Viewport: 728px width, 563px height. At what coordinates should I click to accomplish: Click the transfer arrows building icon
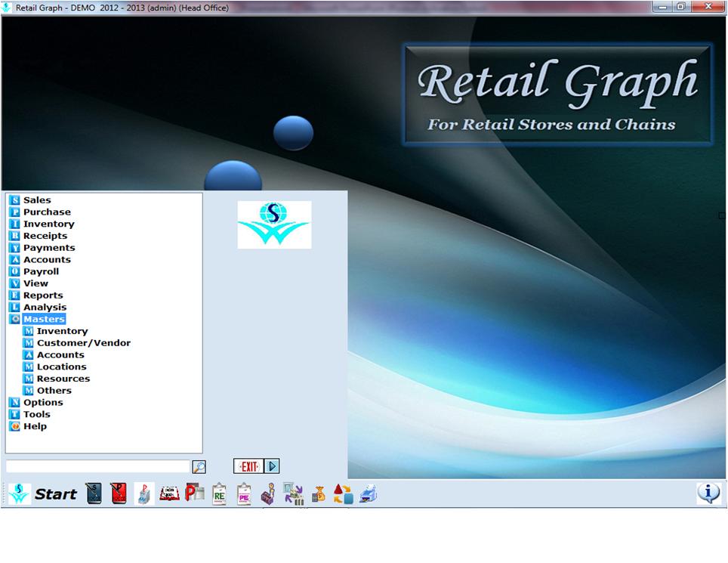point(294,493)
